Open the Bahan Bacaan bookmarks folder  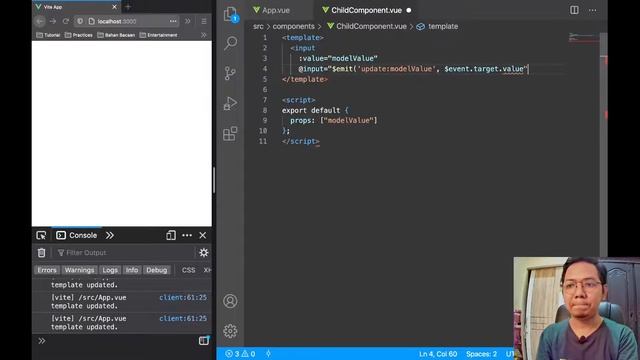pyautogui.click(x=116, y=35)
